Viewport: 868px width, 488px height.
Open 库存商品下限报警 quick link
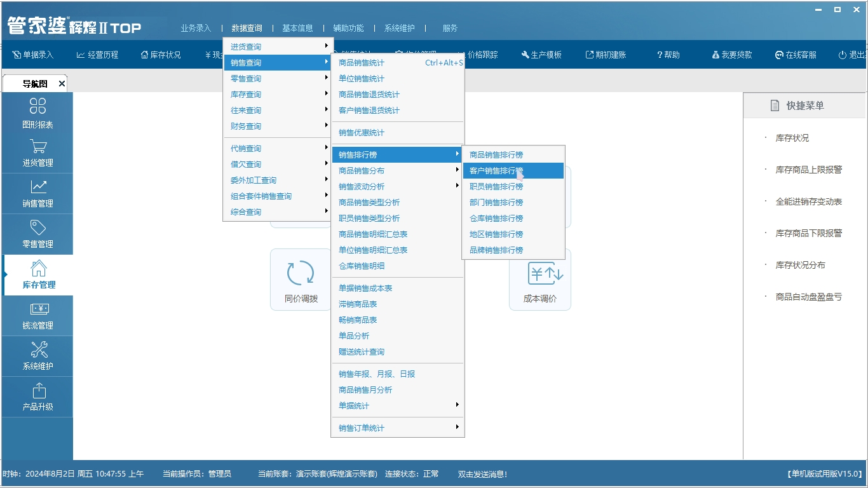tap(809, 233)
